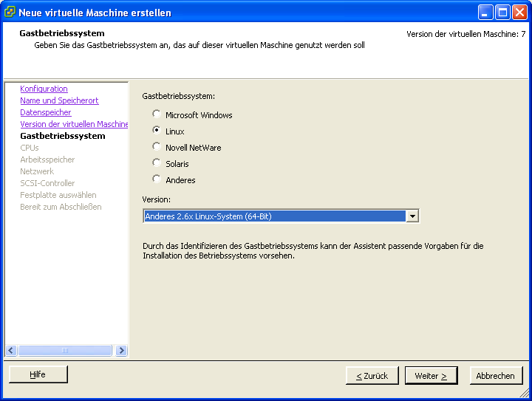Go back with the Zurück button
The image size is (532, 401).
coord(372,376)
